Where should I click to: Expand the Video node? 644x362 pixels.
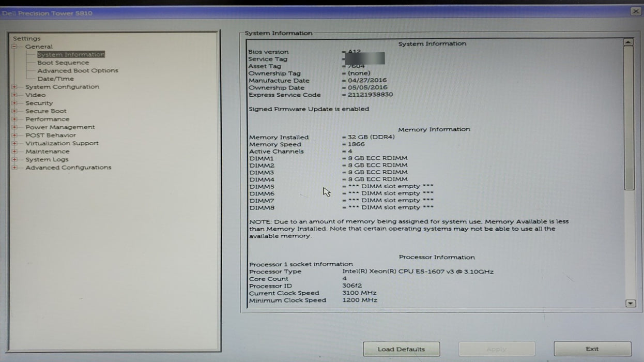coord(14,95)
